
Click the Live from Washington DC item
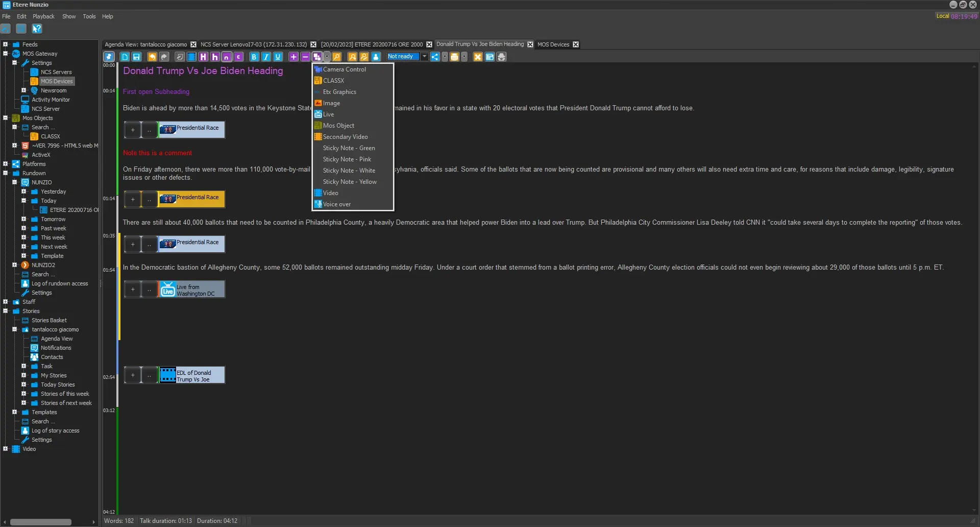tap(191, 290)
